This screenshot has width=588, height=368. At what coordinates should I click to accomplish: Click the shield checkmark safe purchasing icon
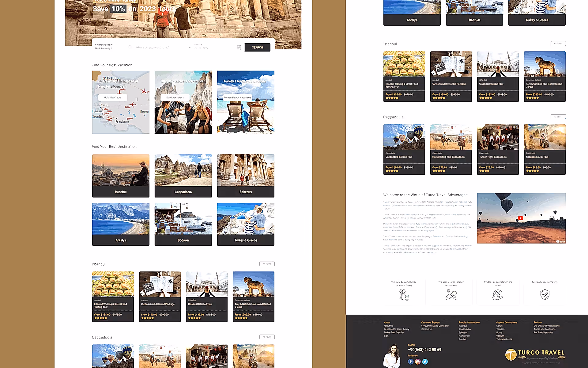pos(545,295)
